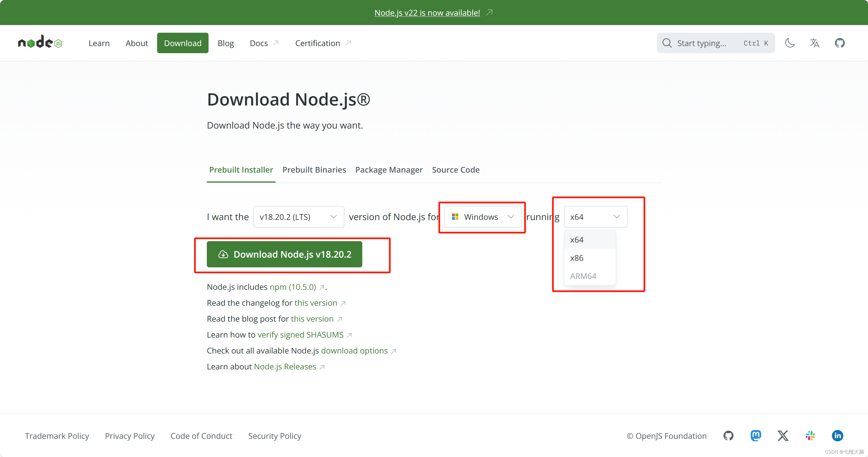Click the external arrow next to Docs
Viewport: 868px width, 457px height.
(x=276, y=43)
